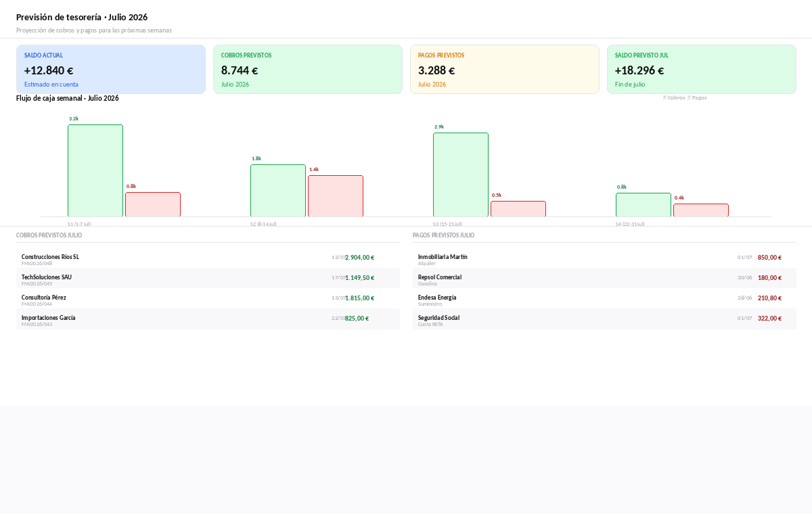Select the Importaciones García 825,00 € row
Viewport: 812px width, 514px height.
pyautogui.click(x=208, y=319)
